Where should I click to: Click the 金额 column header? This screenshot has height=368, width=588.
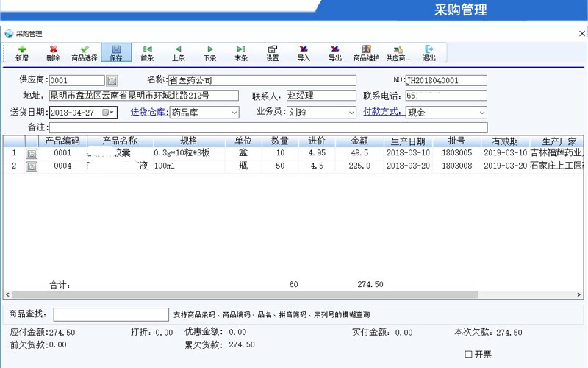(359, 141)
